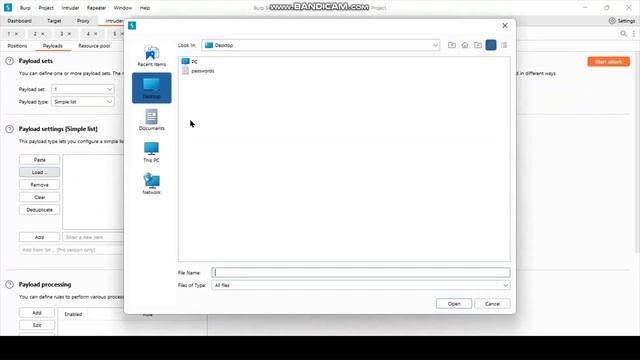Click the Enabled column header
This screenshot has width=640, height=360.
(x=73, y=314)
